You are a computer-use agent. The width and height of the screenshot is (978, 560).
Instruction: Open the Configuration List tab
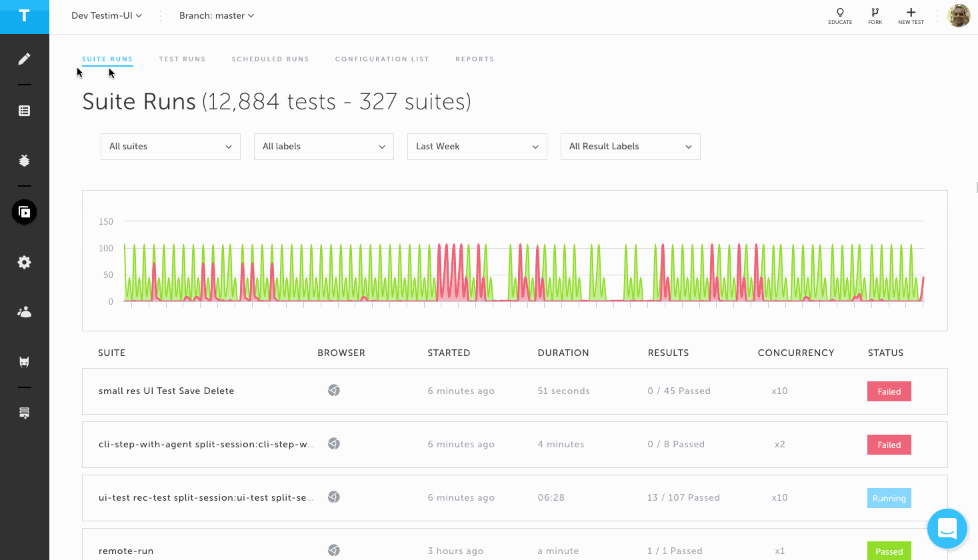(x=382, y=59)
